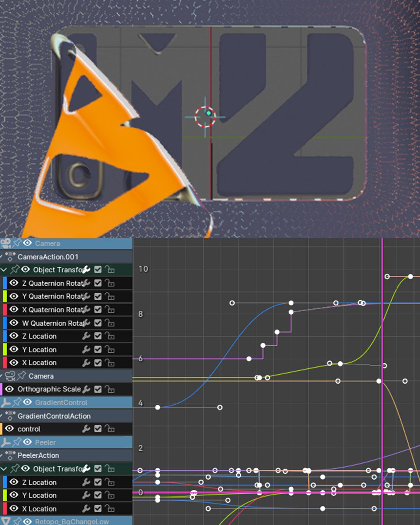Select Z Location channel under CameraAction.001
The width and height of the screenshot is (420, 525).
[x=39, y=336]
